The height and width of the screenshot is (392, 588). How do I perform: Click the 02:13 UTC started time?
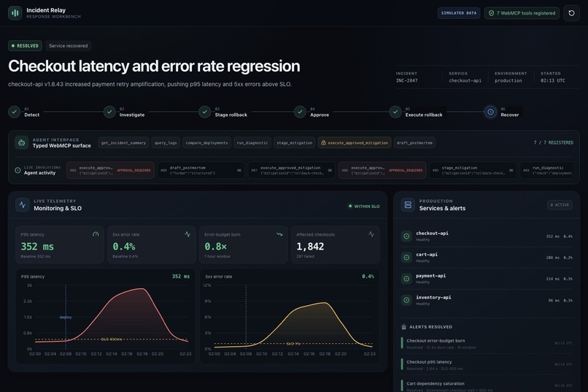click(553, 80)
